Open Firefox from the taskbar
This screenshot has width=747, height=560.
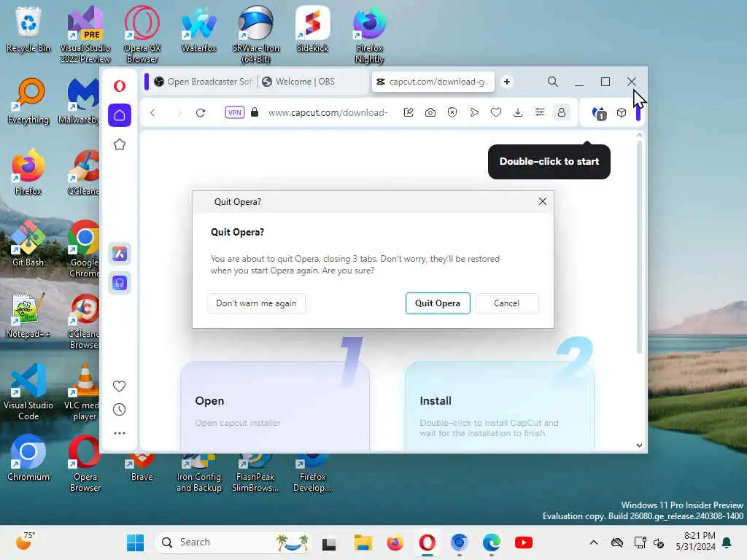click(x=395, y=542)
